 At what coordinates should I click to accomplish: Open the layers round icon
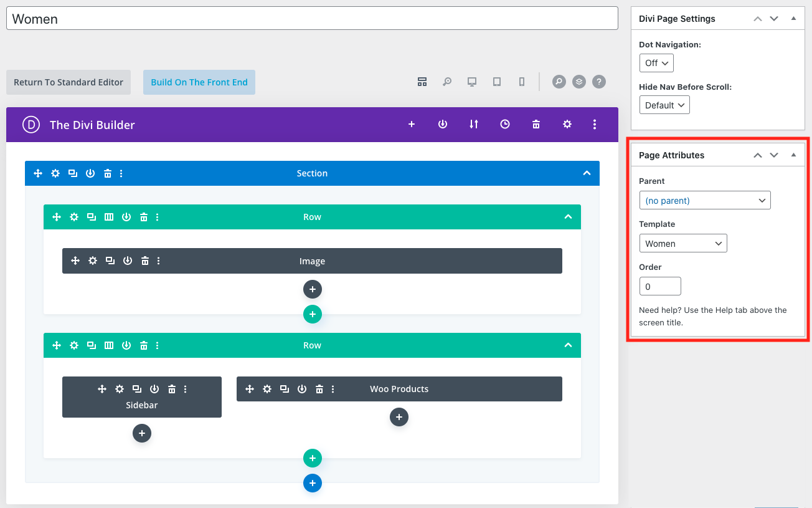(579, 82)
